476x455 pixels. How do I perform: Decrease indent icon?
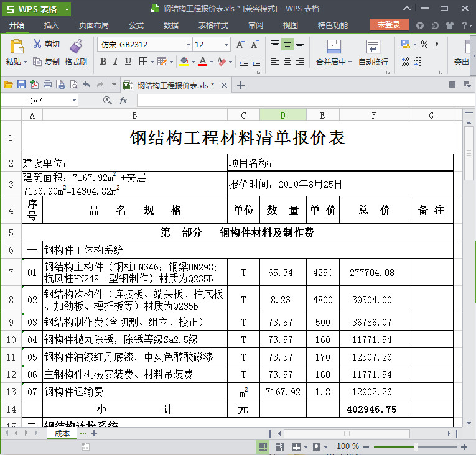[244, 62]
